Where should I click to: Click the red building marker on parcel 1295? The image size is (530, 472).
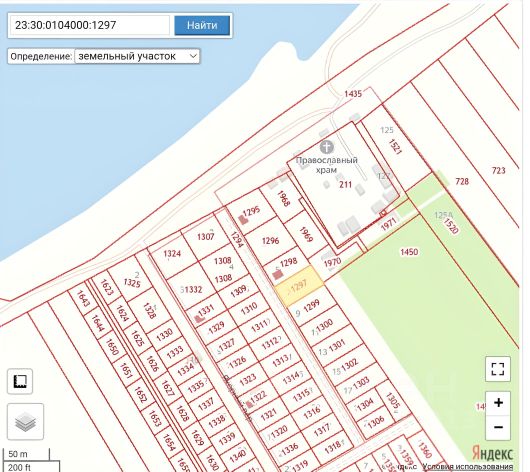[x=243, y=219]
